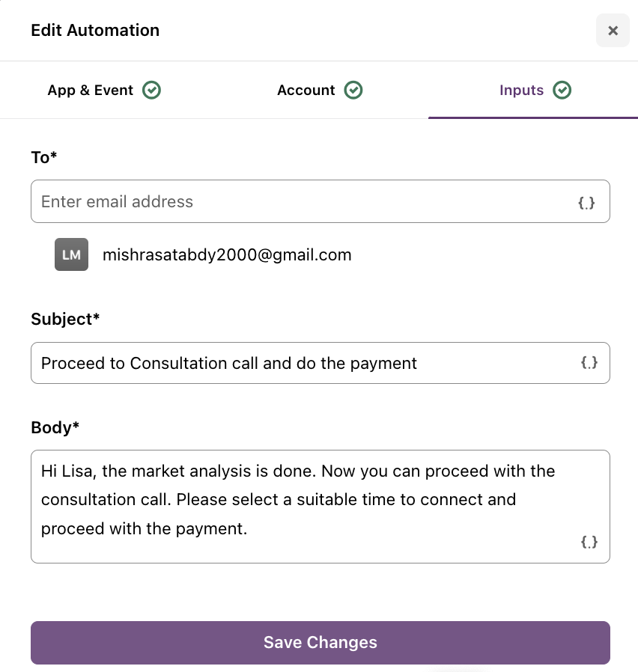Click the To* field label

(x=43, y=157)
